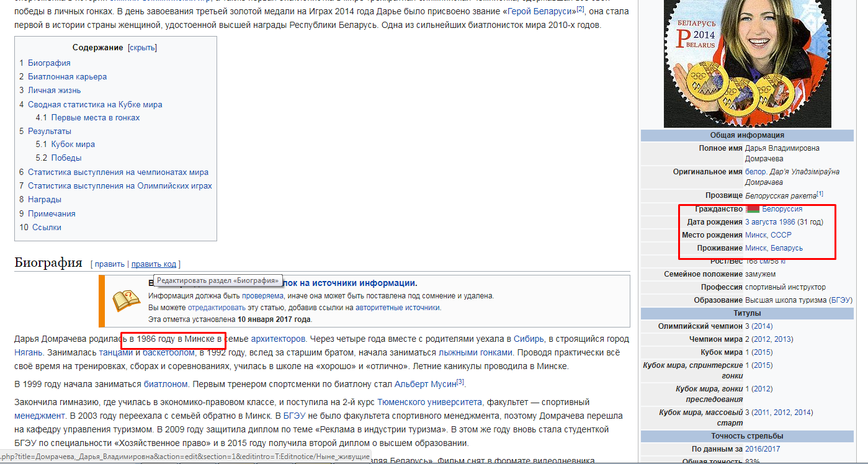Viewport: 868px width, 464px height.
Task: Select the Первые места в гонках subsection link
Action: [x=96, y=117]
